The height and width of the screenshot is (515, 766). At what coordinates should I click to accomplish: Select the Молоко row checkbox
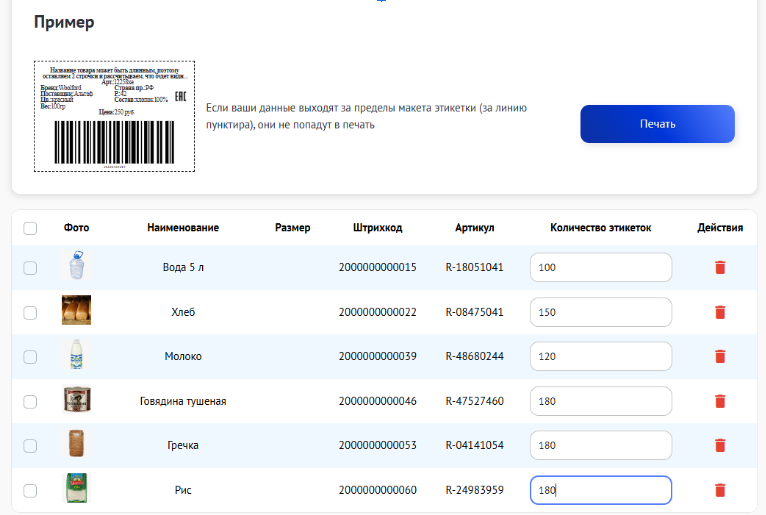click(30, 357)
